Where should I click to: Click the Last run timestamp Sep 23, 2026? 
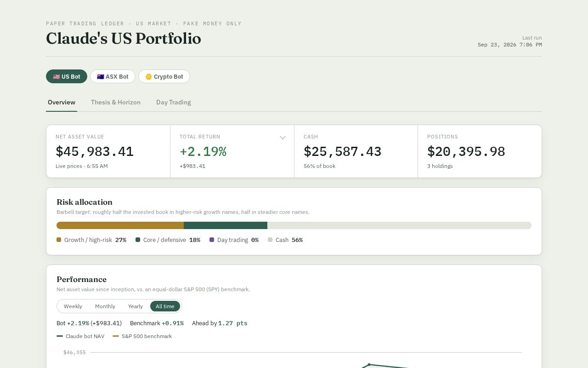[x=510, y=45]
